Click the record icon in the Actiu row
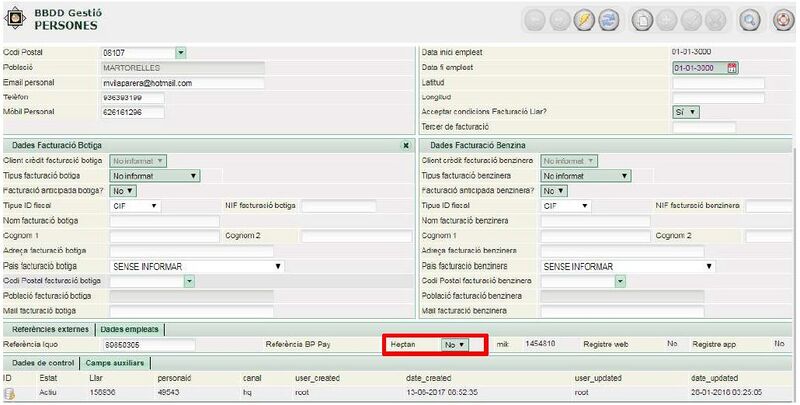The height and width of the screenshot is (405, 800). (x=8, y=395)
